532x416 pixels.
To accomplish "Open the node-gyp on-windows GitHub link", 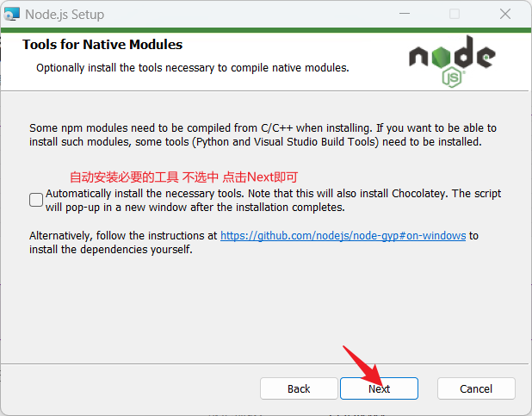I will coord(343,235).
